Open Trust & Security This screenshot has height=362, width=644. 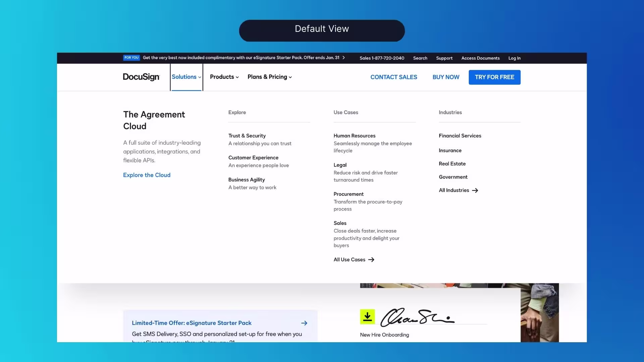(x=247, y=136)
